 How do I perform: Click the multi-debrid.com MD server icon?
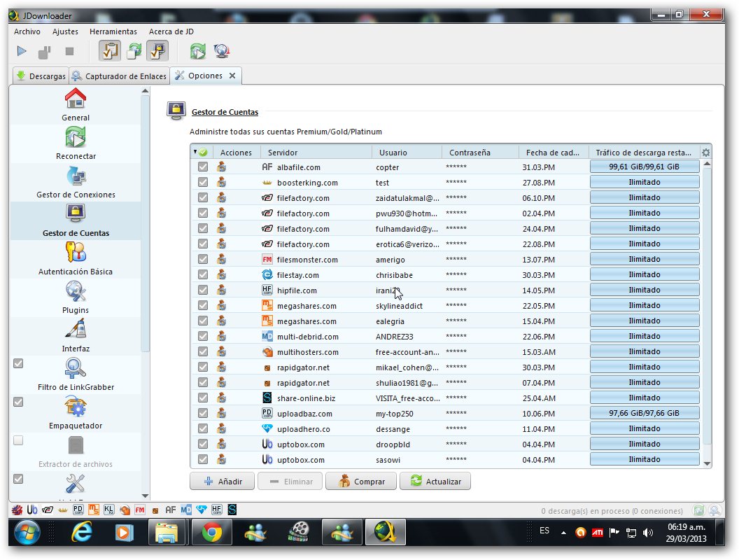click(x=267, y=337)
